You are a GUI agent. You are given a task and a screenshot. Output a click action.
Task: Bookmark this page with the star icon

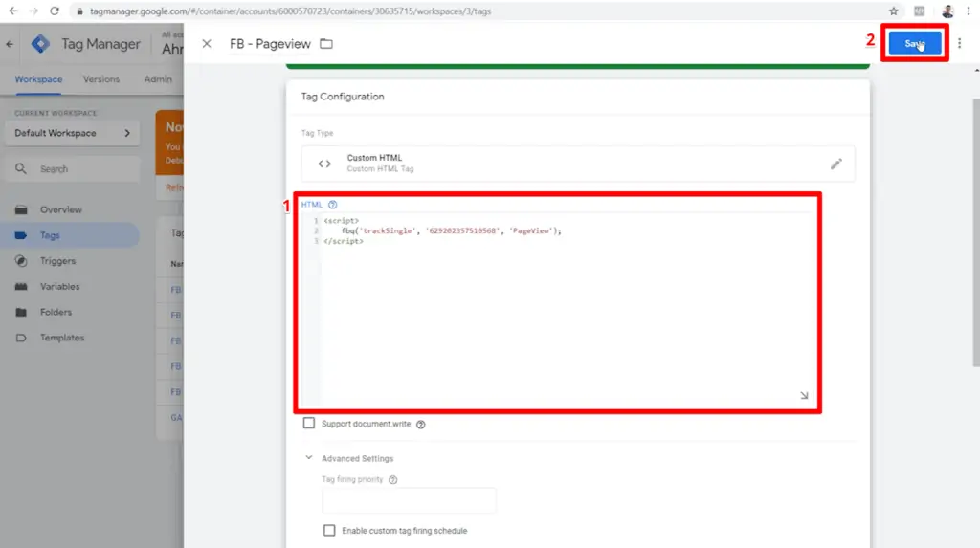894,11
